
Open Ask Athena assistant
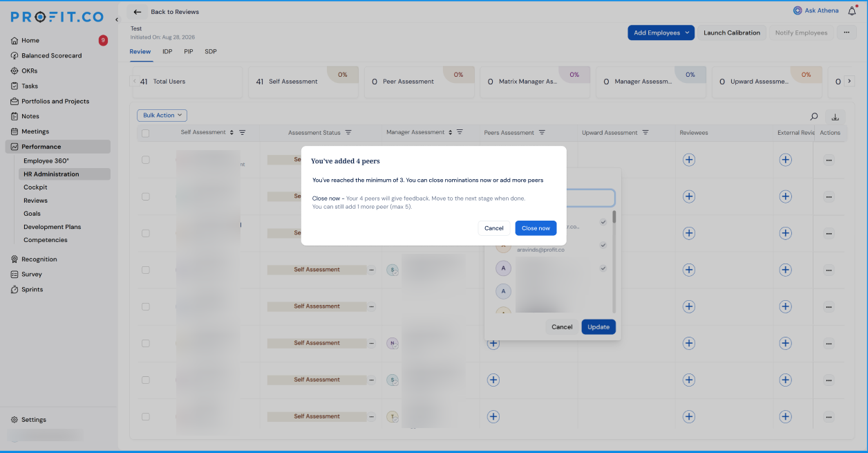[816, 10]
